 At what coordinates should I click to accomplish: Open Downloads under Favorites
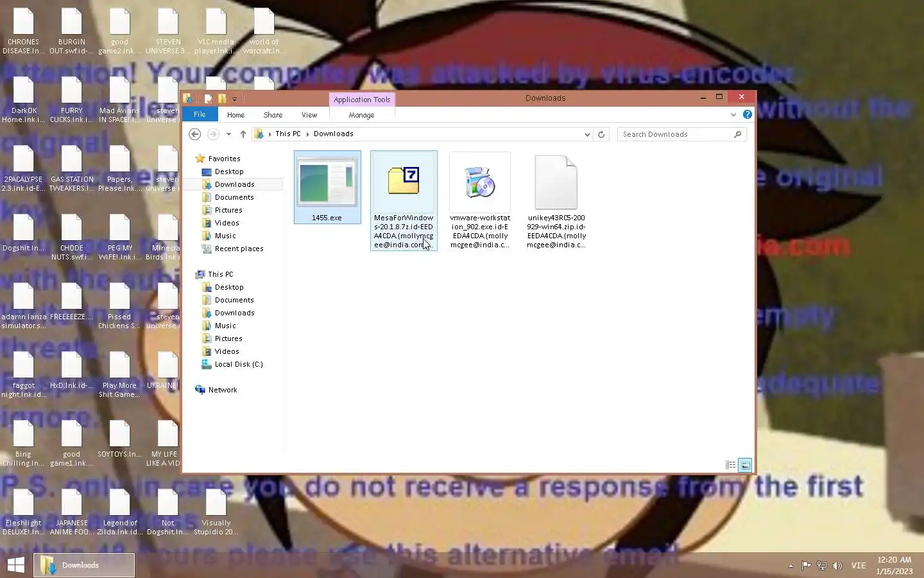coord(235,184)
